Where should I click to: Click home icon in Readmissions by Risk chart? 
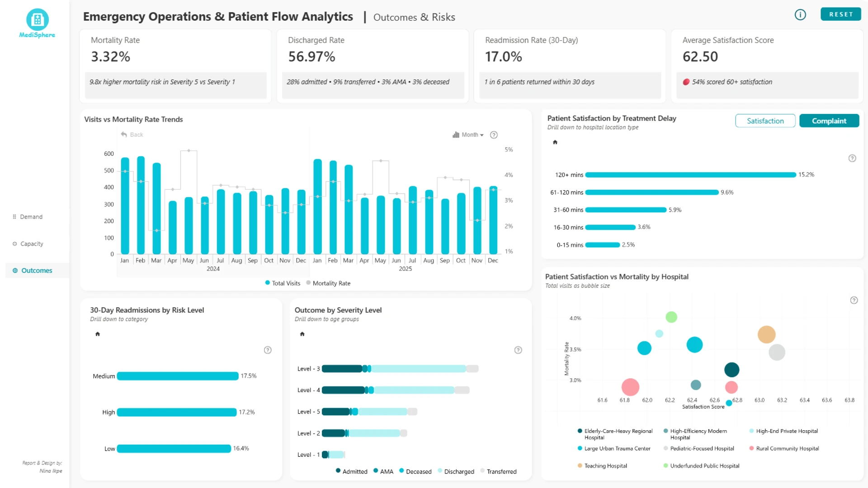97,334
